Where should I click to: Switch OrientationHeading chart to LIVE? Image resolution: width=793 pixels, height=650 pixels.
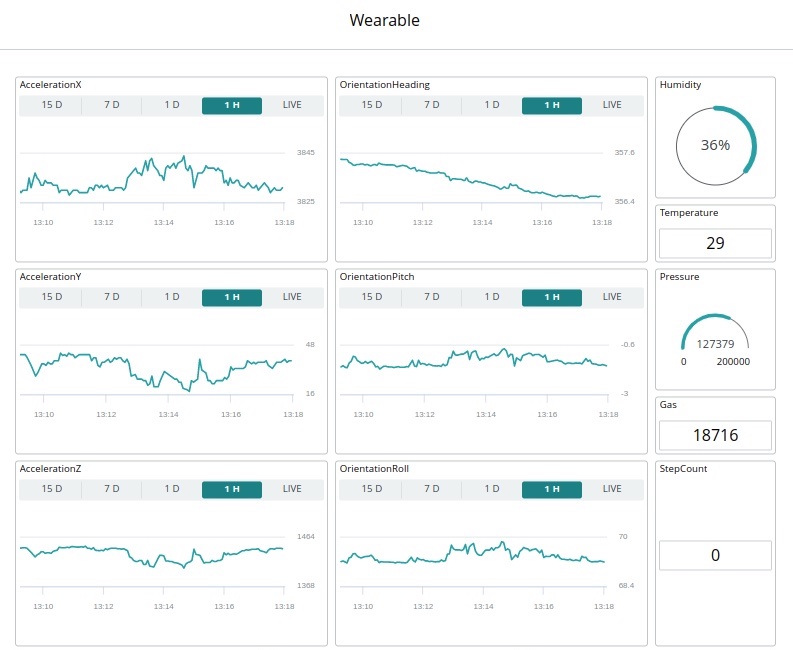click(x=612, y=105)
